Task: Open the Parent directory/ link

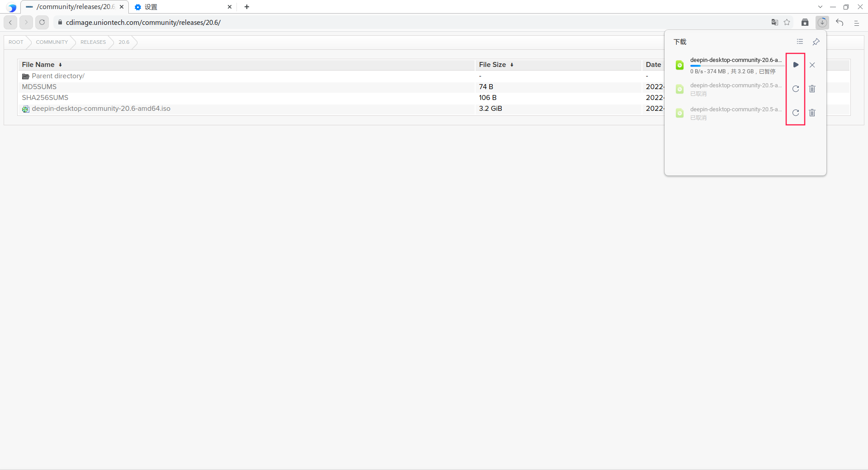Action: (58, 76)
